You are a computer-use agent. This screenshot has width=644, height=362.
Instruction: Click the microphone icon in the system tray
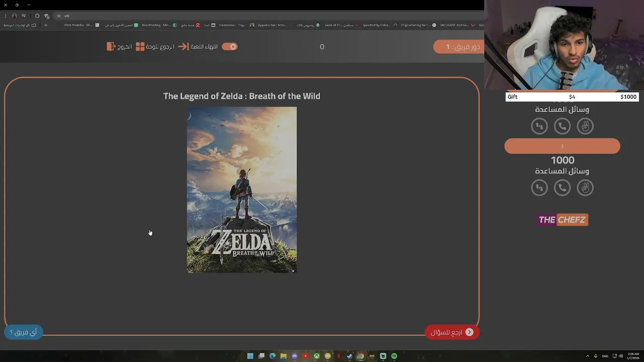596,356
